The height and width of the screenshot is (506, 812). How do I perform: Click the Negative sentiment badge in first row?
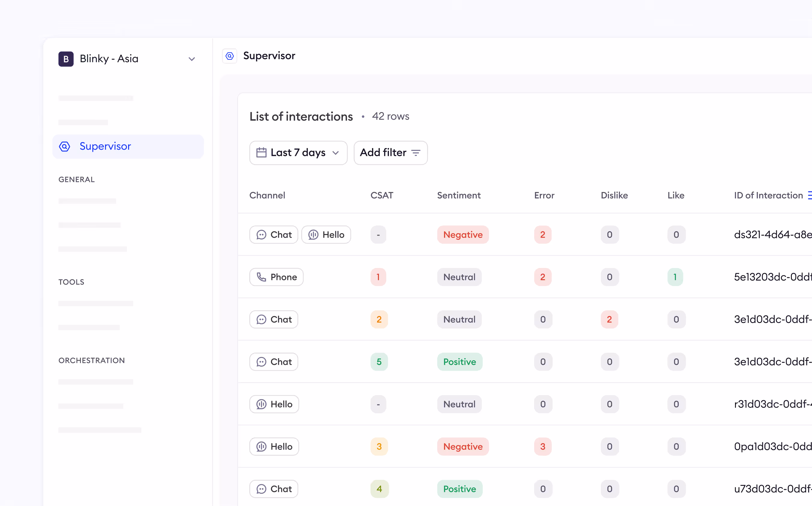click(463, 235)
